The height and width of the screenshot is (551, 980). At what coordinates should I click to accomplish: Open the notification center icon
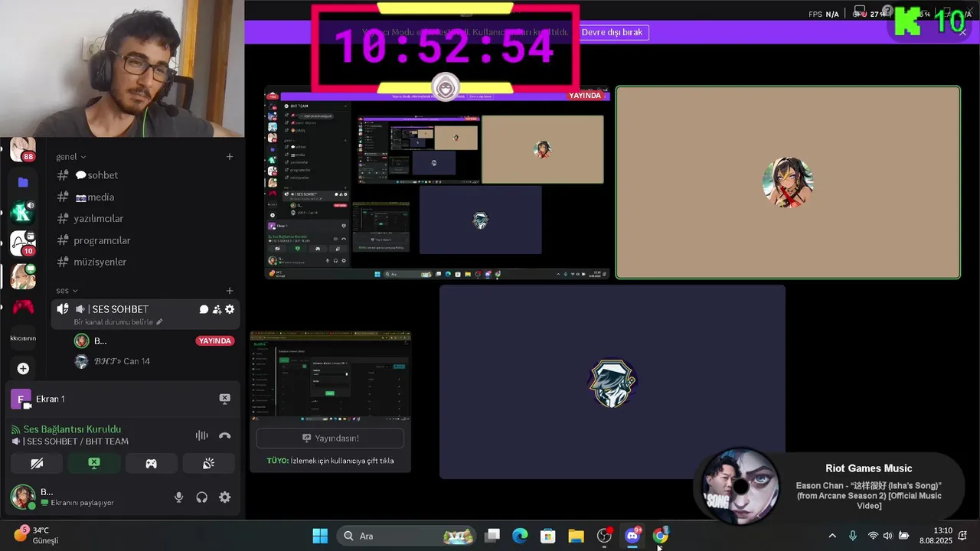coord(963,536)
